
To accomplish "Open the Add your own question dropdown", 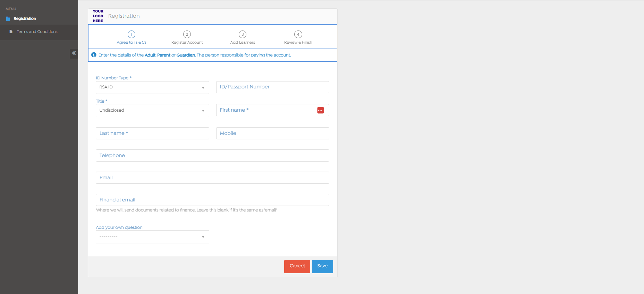I will coord(152,237).
